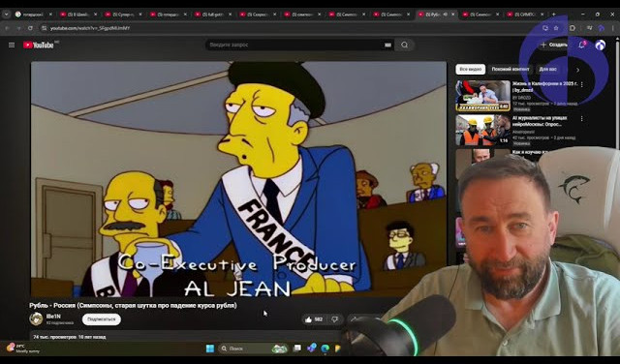Click the Подписаться subscribe button
The image size is (620, 364).
click(x=101, y=319)
